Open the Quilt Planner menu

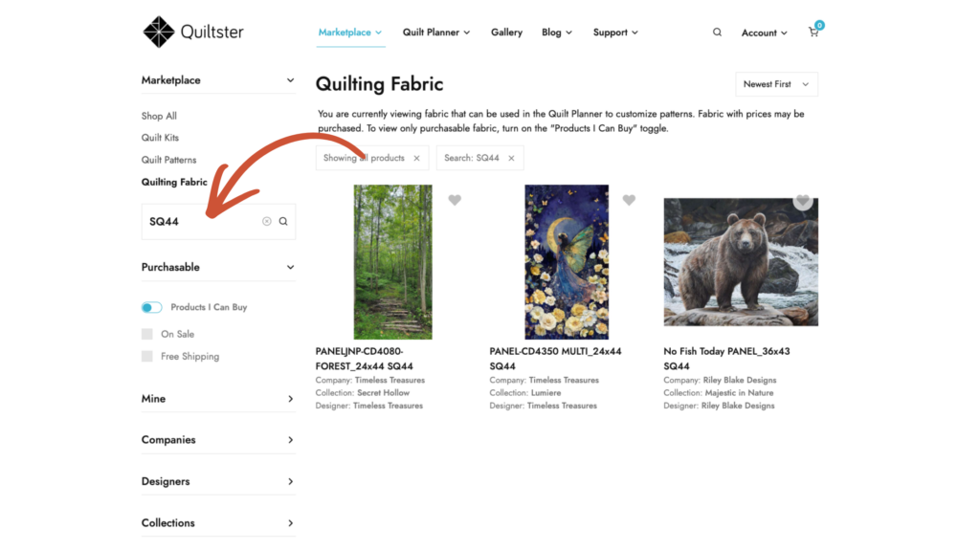tap(435, 33)
